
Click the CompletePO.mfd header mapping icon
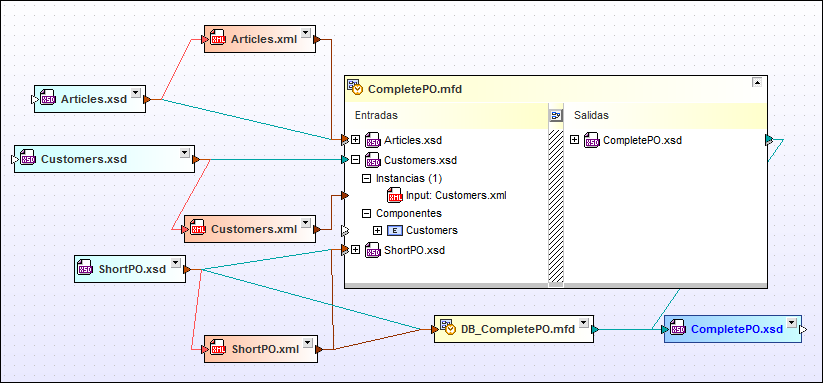tap(355, 88)
